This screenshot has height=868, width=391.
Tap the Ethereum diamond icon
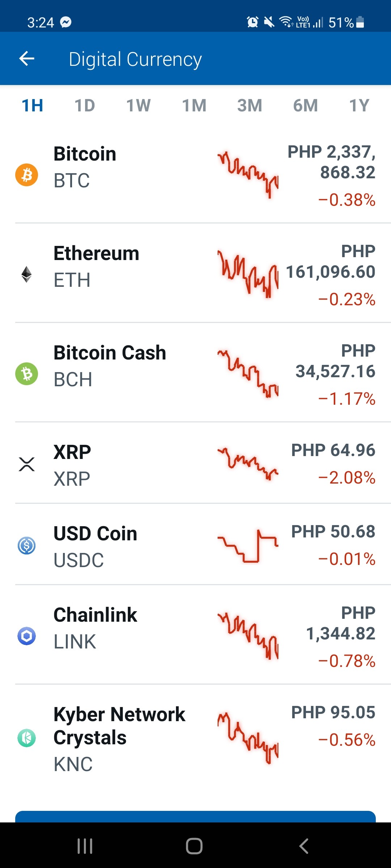pos(26,275)
